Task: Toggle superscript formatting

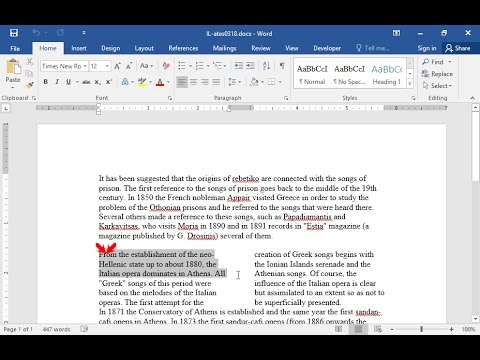Action: pyautogui.click(x=109, y=82)
